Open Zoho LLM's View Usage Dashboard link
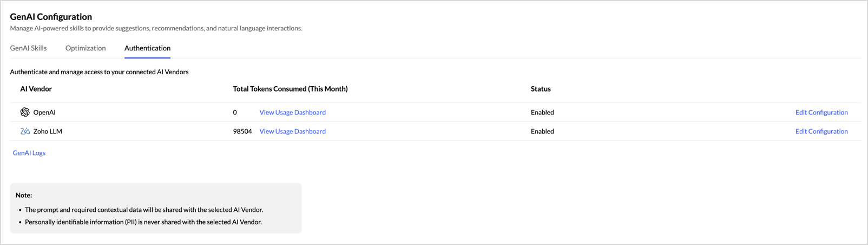Screen dimensions: 868x245 (292, 131)
